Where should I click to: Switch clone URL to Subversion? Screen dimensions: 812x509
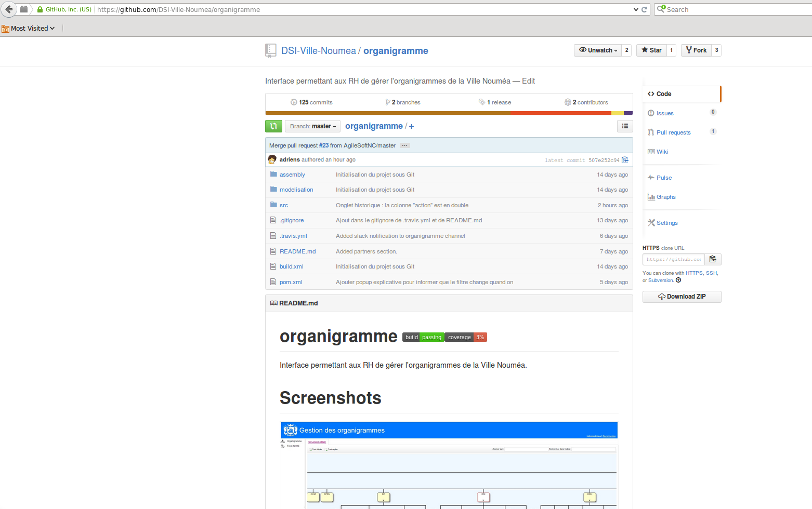coord(660,280)
